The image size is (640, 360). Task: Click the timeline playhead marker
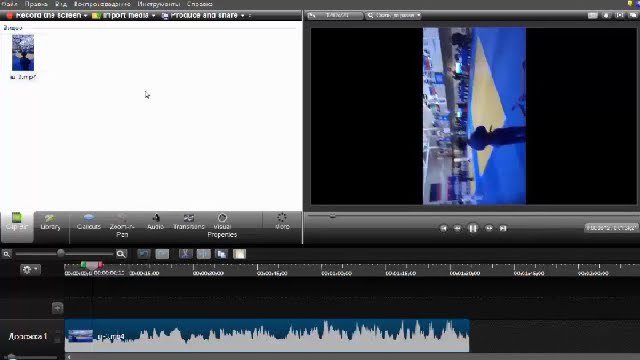[92, 265]
